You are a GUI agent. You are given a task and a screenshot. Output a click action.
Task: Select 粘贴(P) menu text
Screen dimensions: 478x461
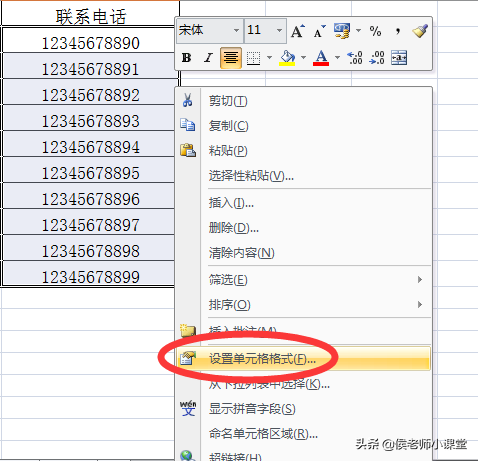(x=228, y=151)
